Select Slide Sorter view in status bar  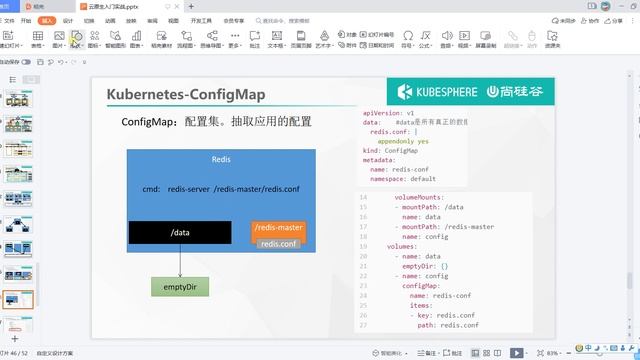click(487, 353)
